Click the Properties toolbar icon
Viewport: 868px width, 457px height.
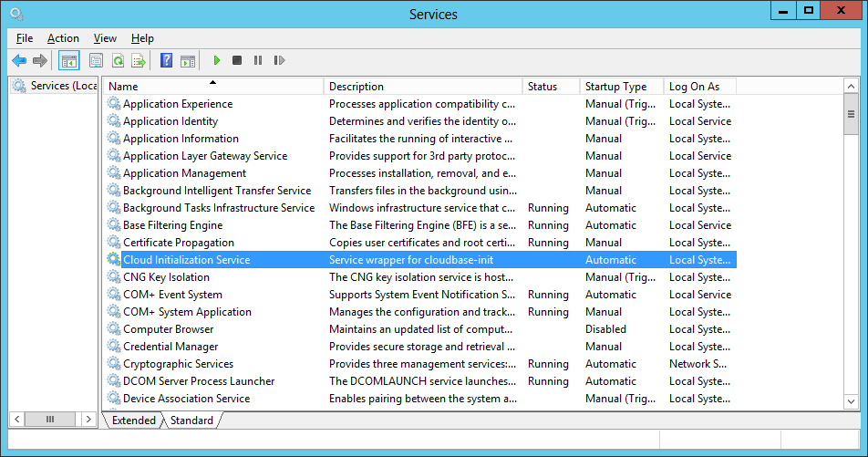click(x=96, y=60)
